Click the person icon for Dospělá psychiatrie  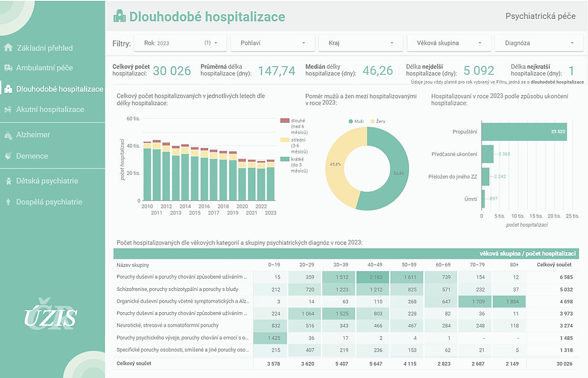coord(8,202)
